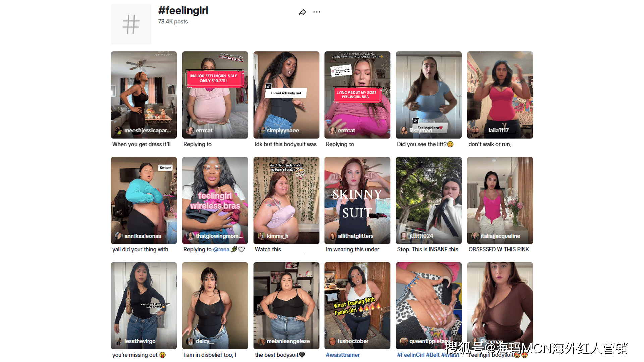
Task: Click the hashtag symbol profile image
Action: 131,24
